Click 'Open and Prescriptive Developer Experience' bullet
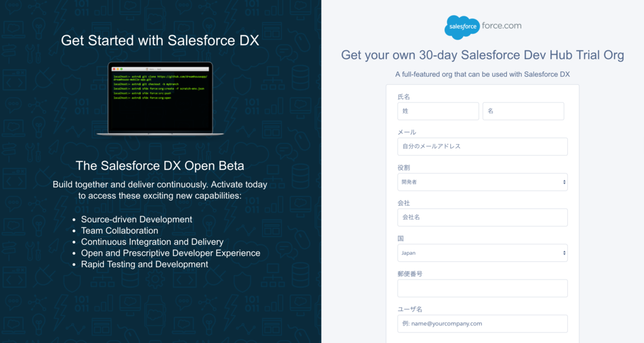644x343 pixels. 170,253
